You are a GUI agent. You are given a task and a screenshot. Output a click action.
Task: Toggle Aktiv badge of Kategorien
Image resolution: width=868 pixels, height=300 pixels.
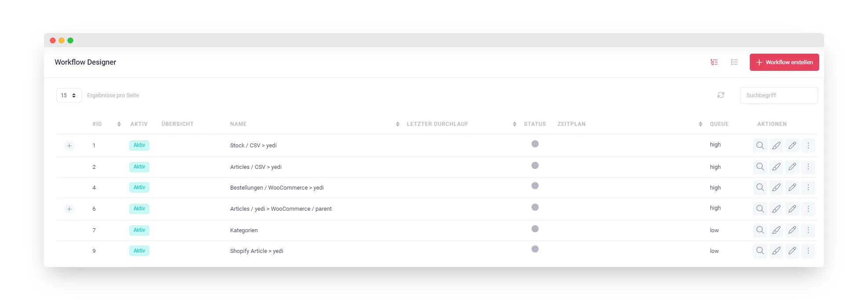click(x=139, y=230)
